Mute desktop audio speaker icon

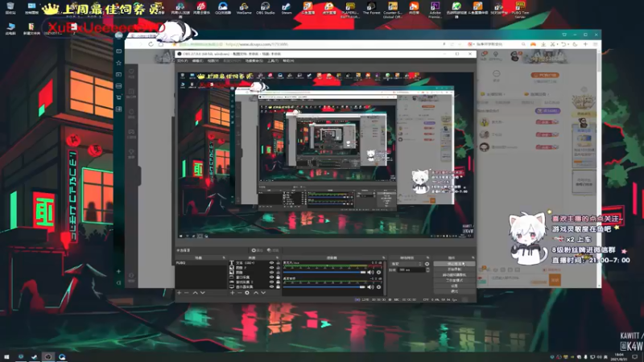(371, 287)
